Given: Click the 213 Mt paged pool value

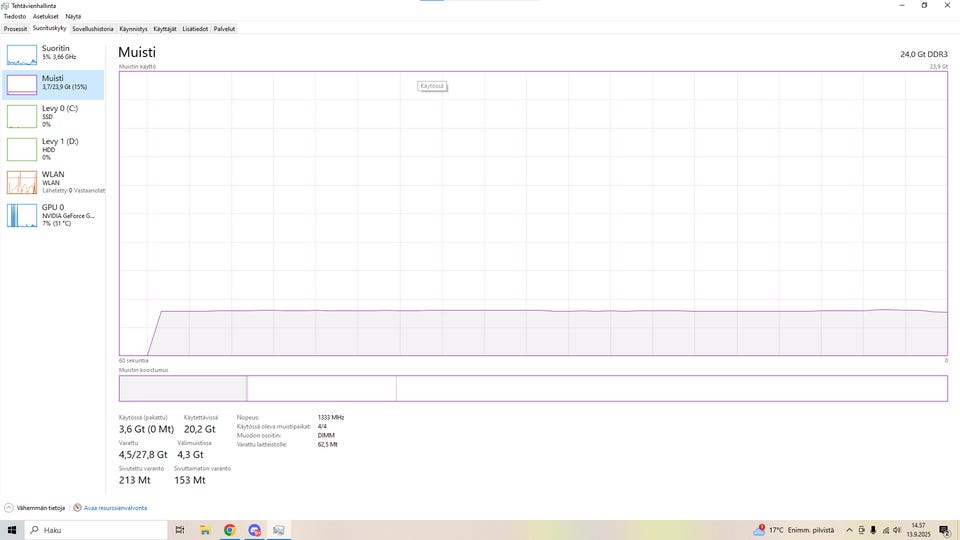Looking at the screenshot, I should [x=135, y=480].
